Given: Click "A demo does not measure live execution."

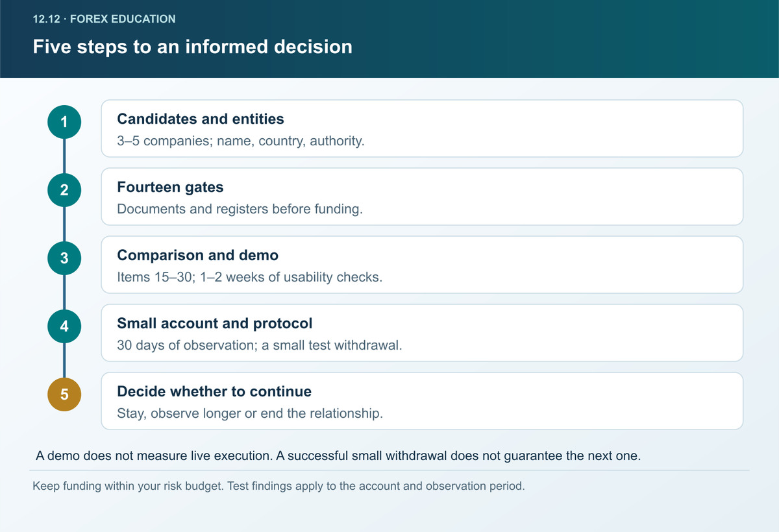Looking at the screenshot, I should coord(154,455).
